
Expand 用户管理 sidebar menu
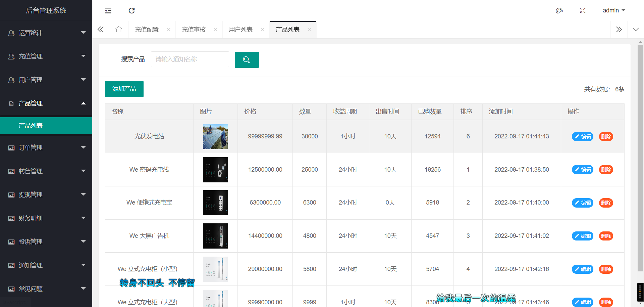(46, 80)
